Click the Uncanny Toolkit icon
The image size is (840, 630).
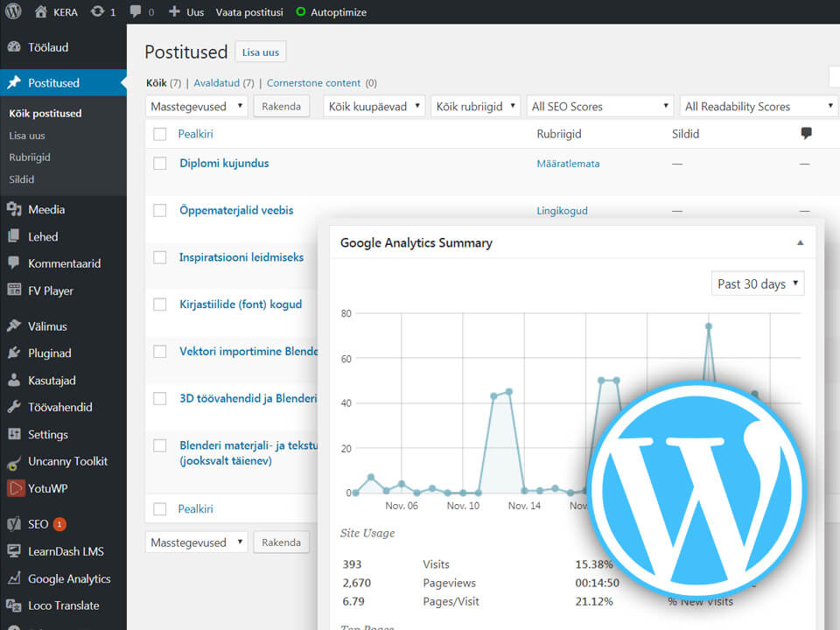14,462
